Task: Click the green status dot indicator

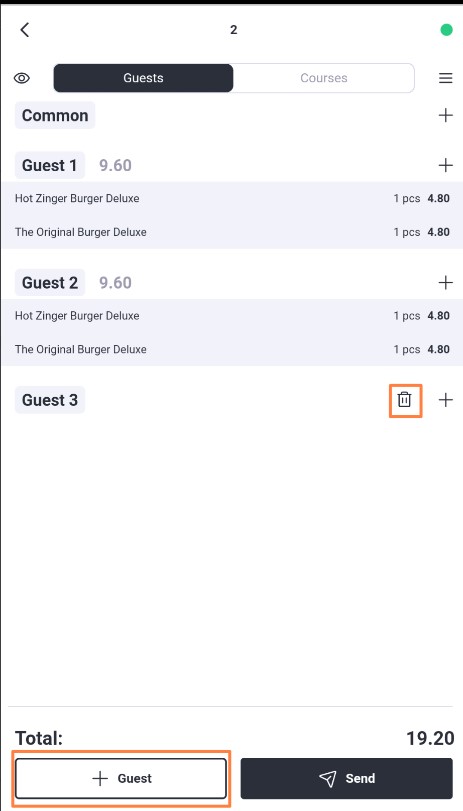Action: [x=446, y=30]
